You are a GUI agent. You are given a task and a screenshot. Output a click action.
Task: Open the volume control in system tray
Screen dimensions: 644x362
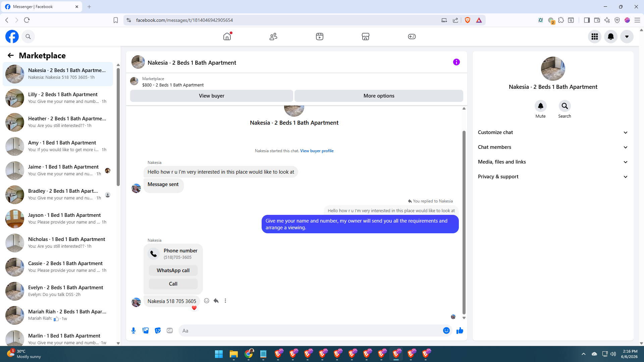613,354
